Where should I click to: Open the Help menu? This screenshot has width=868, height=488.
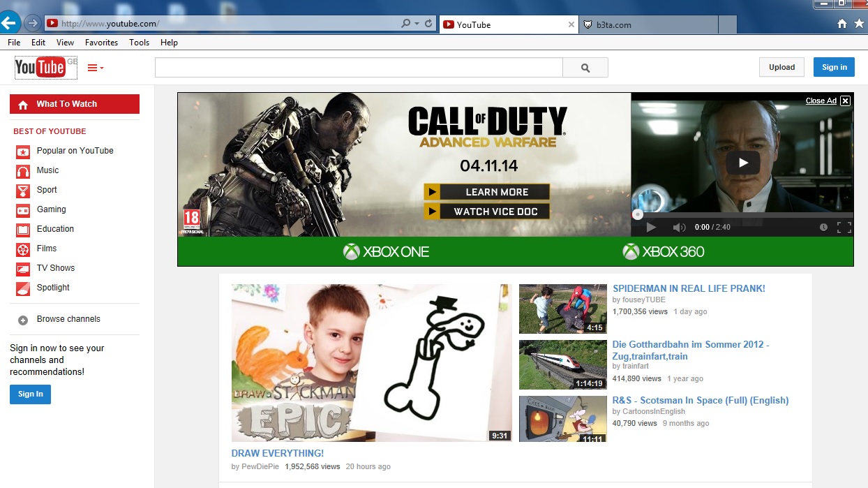pos(170,43)
